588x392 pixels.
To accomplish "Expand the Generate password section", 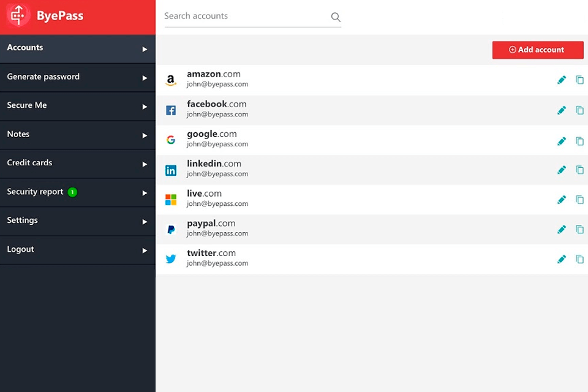I will (145, 78).
